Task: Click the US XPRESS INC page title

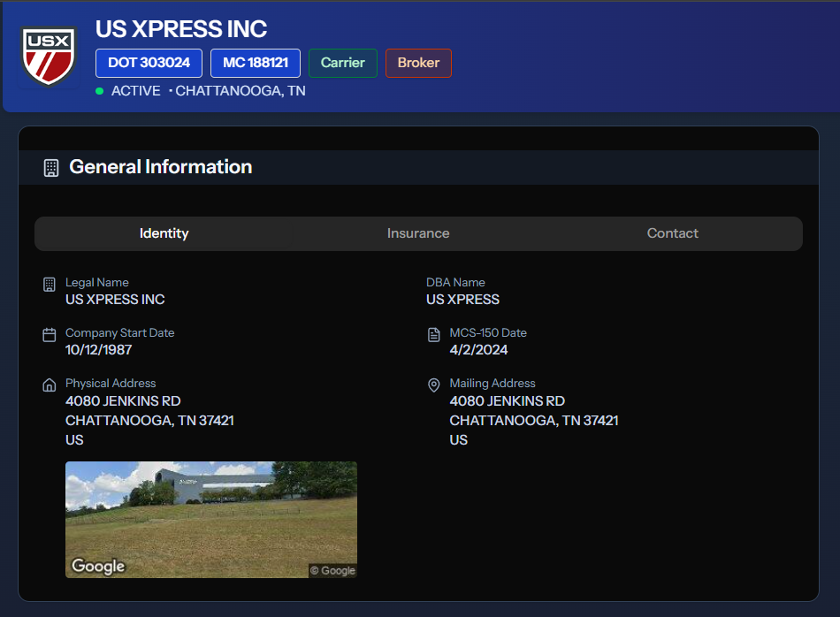Action: [x=181, y=29]
